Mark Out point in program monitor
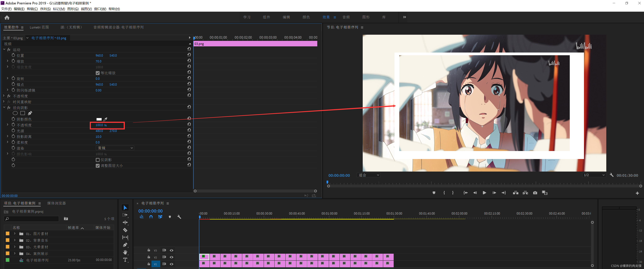Viewport: 644px width, 269px height. pos(453,193)
